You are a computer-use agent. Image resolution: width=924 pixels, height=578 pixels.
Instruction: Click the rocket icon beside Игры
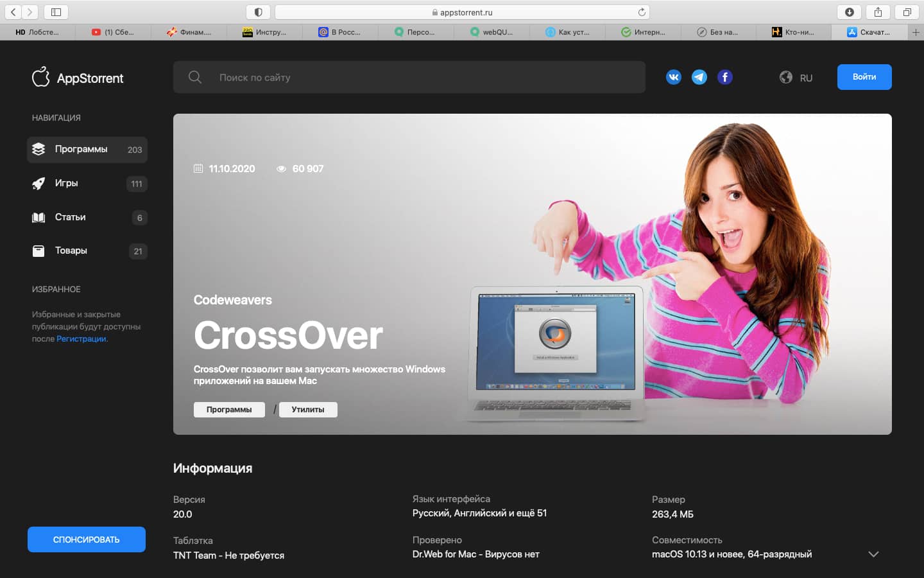click(38, 183)
